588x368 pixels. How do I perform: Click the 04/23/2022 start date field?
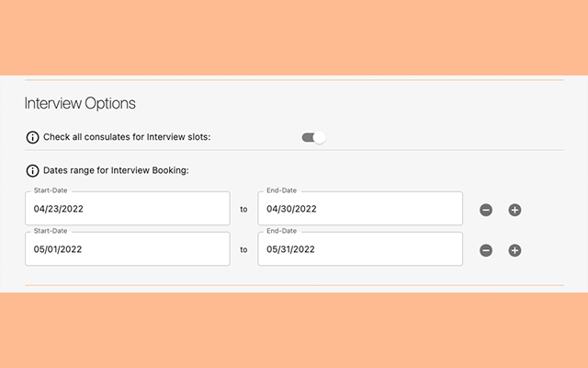coord(127,209)
